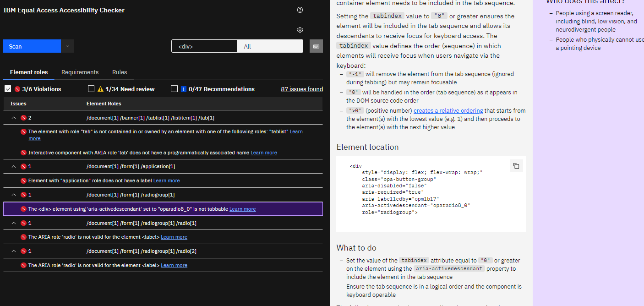Select the All filter view option

pos(270,46)
